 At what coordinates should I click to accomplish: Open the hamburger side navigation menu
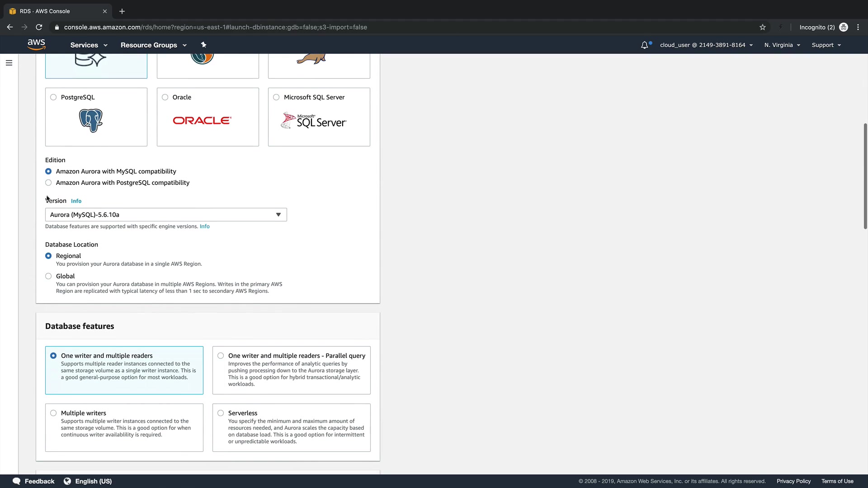(x=9, y=63)
